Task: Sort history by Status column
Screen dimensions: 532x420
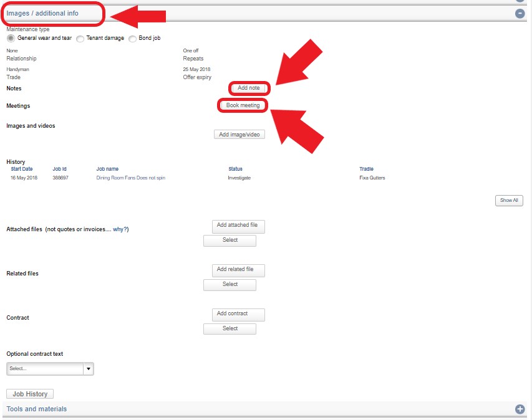Action: 235,169
